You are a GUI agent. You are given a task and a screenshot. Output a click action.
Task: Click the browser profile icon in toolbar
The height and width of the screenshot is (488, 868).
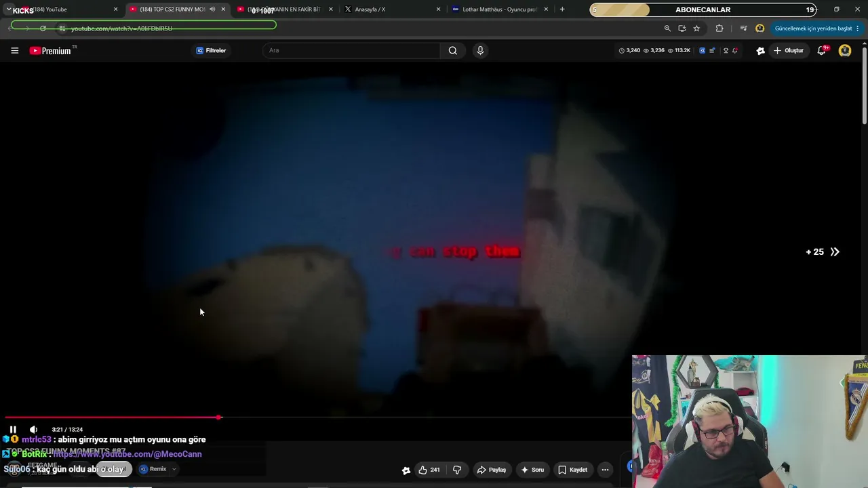click(x=760, y=28)
